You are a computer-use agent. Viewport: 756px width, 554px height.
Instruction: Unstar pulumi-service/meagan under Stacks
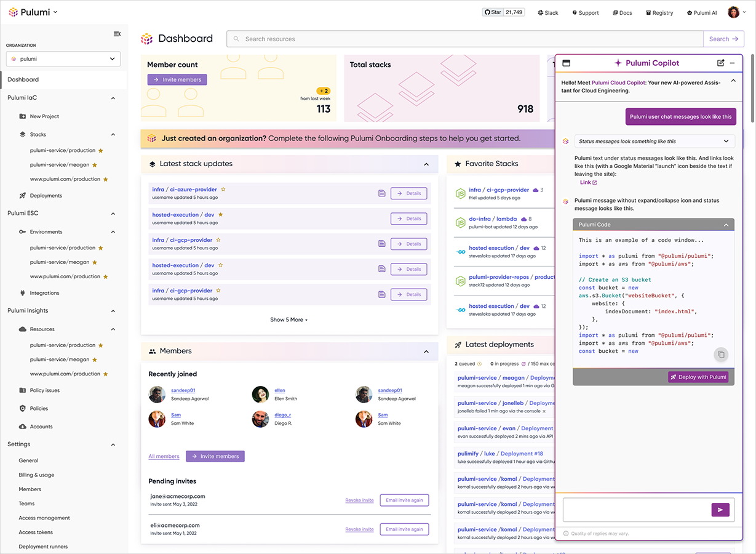pyautogui.click(x=95, y=165)
